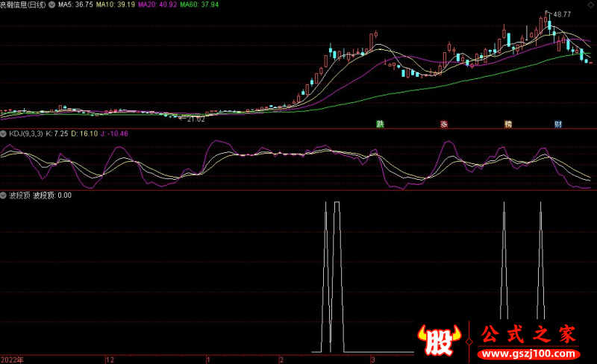Select the MA5 moving average label

tap(75, 4)
